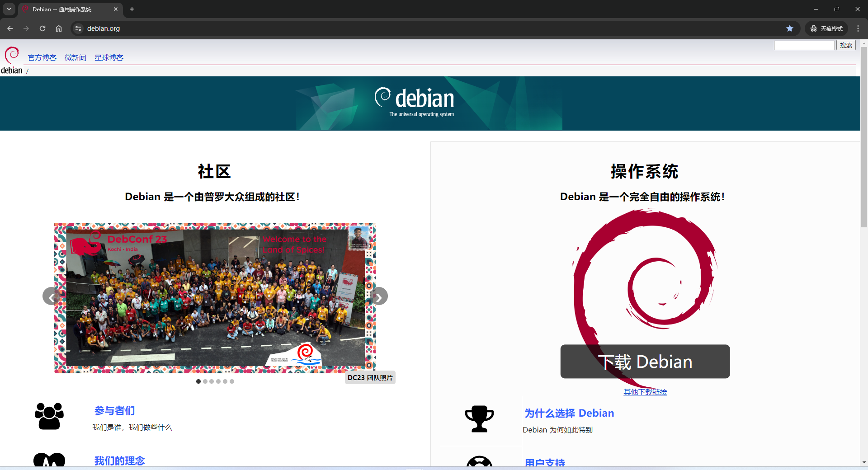Viewport: 868px width, 470px height.
Task: Click the scrollbar down arrow
Action: click(864, 462)
